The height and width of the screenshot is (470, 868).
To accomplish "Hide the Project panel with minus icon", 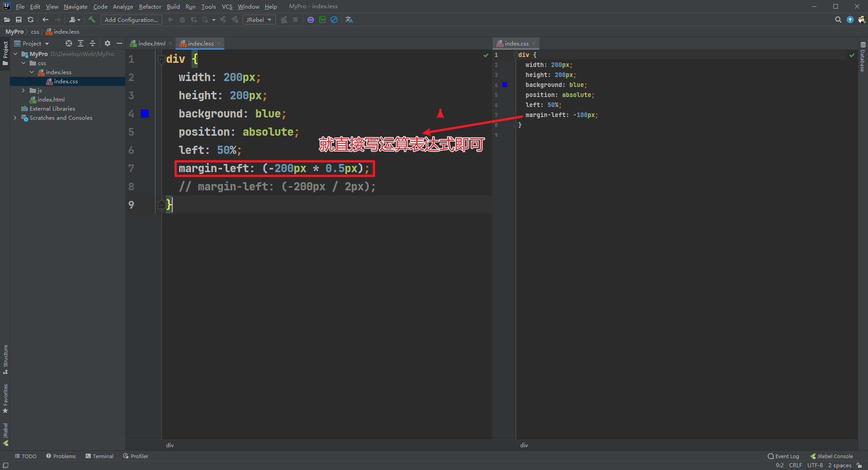I will coord(119,43).
